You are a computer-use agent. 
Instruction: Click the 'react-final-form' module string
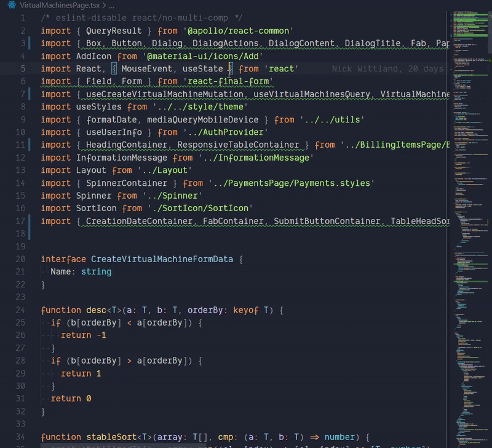pos(228,81)
